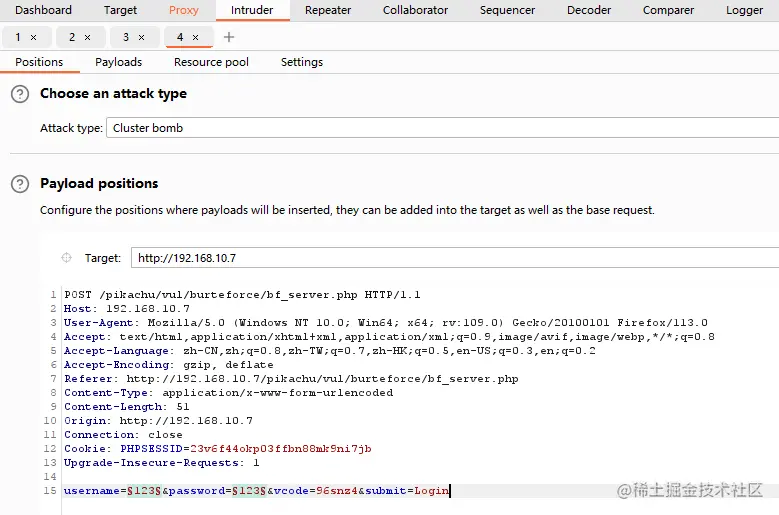Viewport: 779px width, 515px height.
Task: Click the username §123§ payload marker
Action: point(144,491)
